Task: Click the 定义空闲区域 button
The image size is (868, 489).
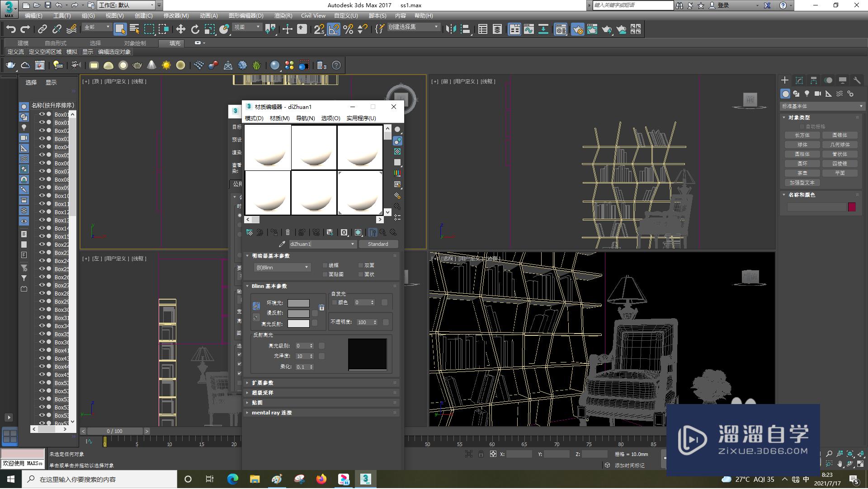Action: pos(45,52)
